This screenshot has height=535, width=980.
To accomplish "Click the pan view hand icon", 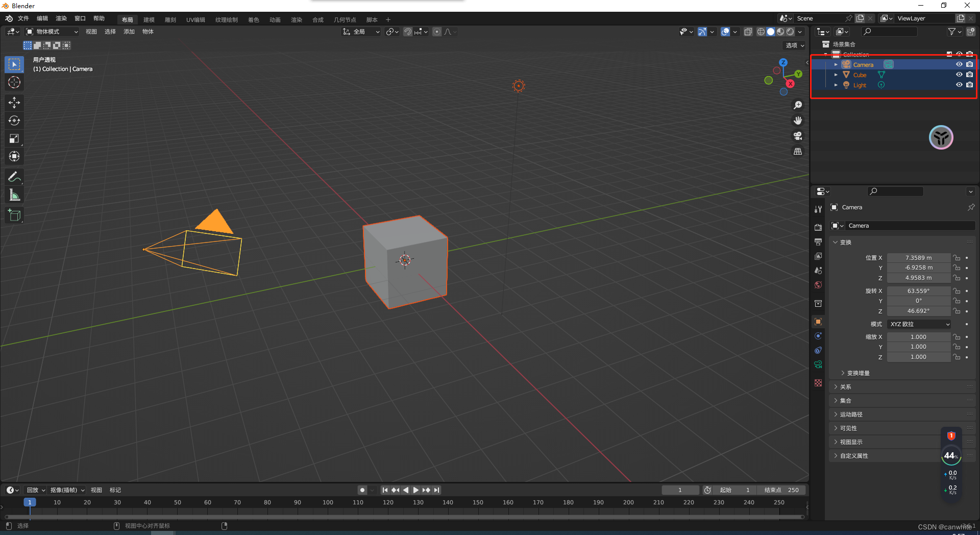I will coord(798,120).
